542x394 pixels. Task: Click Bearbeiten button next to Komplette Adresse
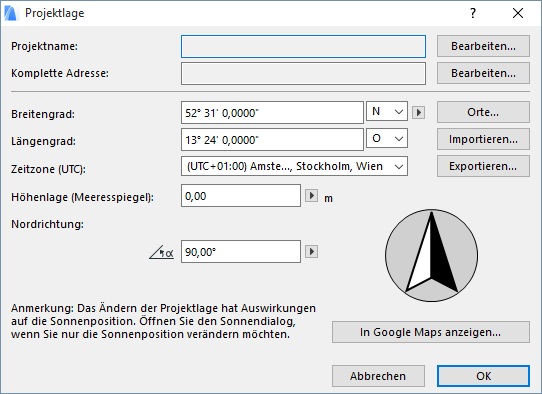(x=483, y=73)
